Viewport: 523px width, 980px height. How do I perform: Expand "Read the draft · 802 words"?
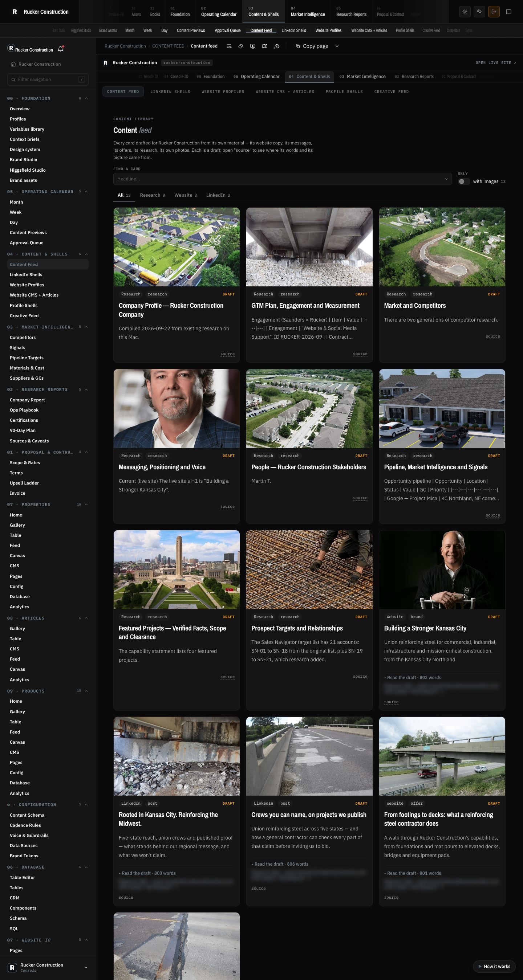click(x=413, y=678)
